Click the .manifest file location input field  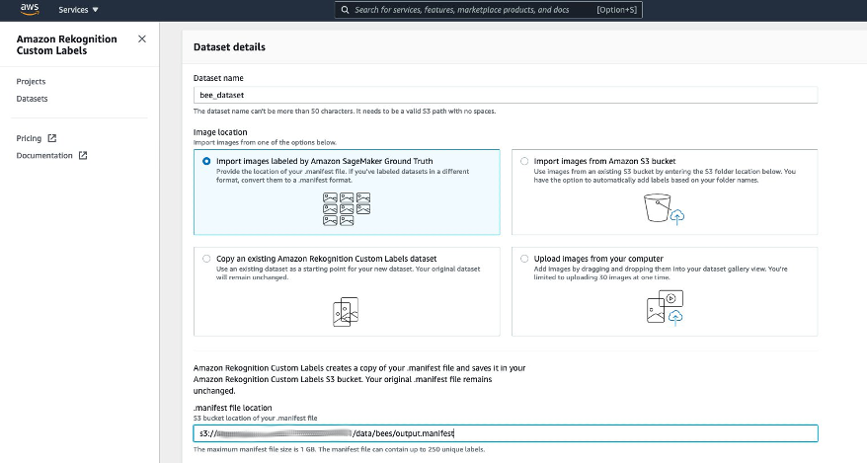(x=506, y=433)
